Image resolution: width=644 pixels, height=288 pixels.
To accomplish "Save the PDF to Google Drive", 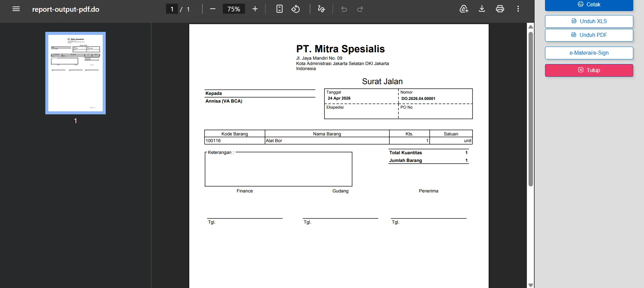I will 464,9.
